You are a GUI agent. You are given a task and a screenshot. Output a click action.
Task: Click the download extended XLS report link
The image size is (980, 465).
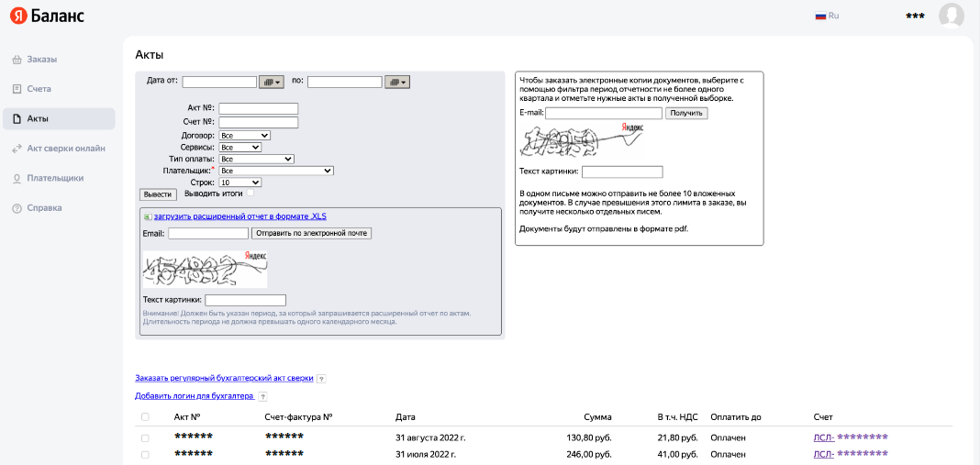click(x=239, y=216)
